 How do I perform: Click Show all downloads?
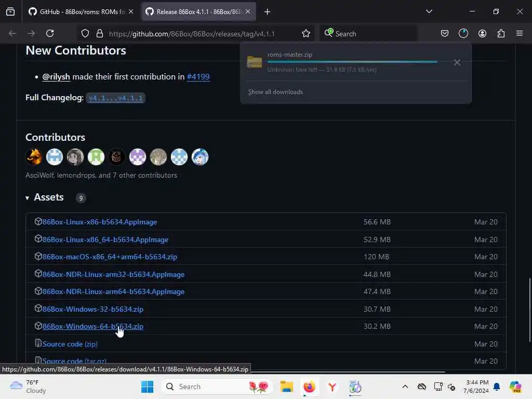click(x=275, y=92)
